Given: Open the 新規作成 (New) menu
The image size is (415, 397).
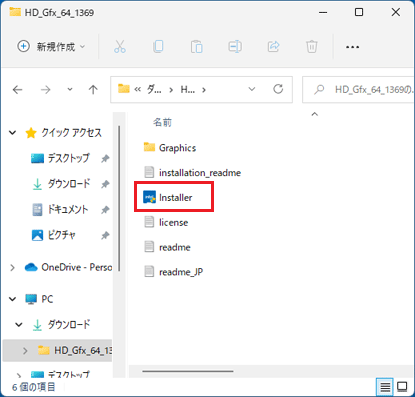Looking at the screenshot, I should coord(51,47).
